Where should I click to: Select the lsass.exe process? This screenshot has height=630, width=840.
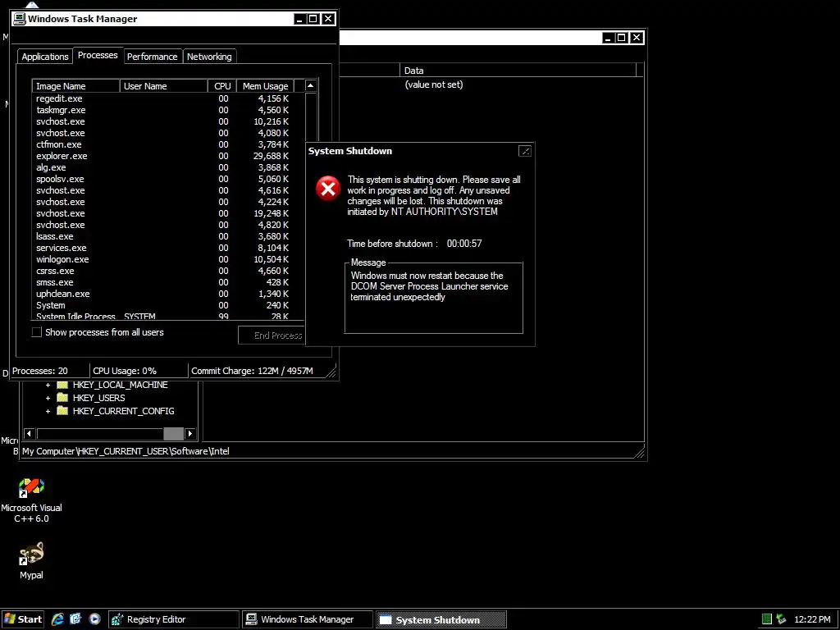click(167, 236)
